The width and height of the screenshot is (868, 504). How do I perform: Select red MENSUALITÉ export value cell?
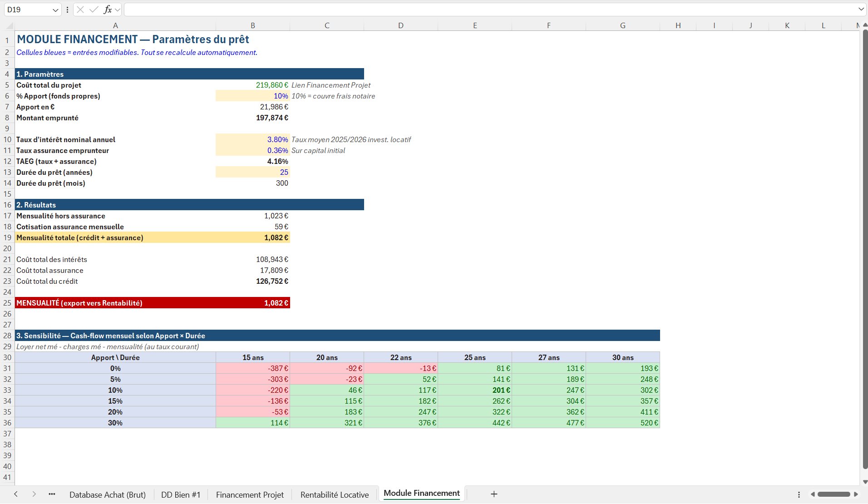pos(253,303)
